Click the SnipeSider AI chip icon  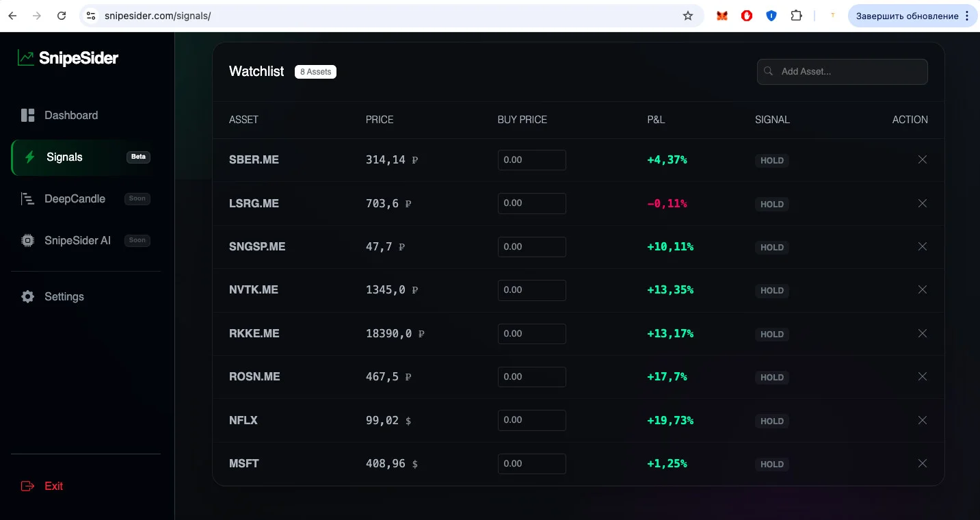(28, 240)
